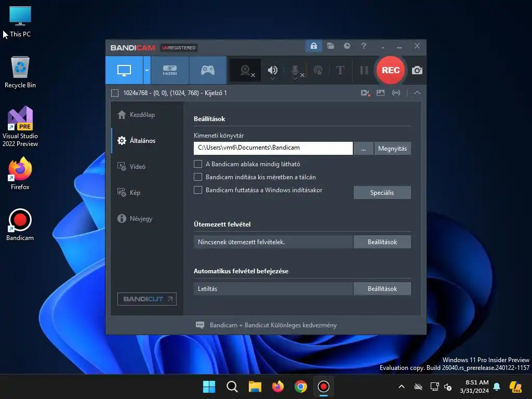
Task: Click 1024x768 recording area text
Action: (175, 93)
